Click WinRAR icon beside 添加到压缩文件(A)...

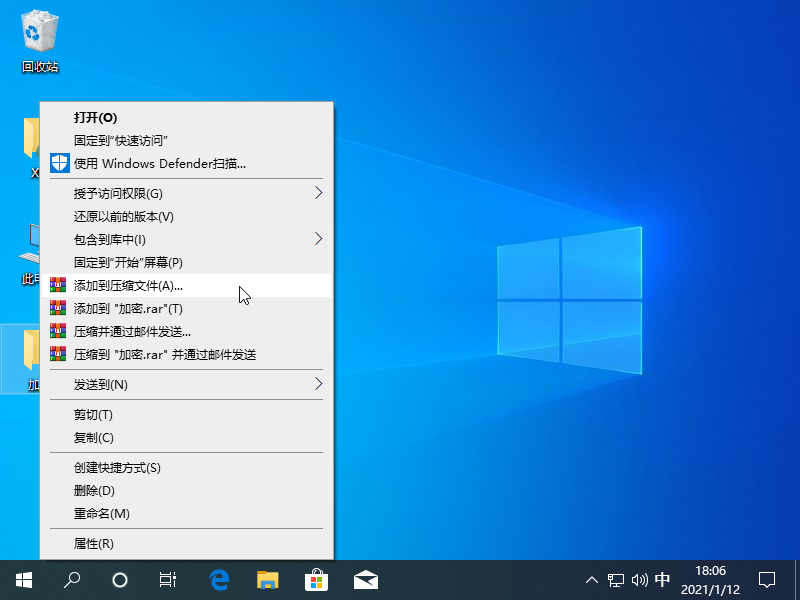pyautogui.click(x=58, y=286)
